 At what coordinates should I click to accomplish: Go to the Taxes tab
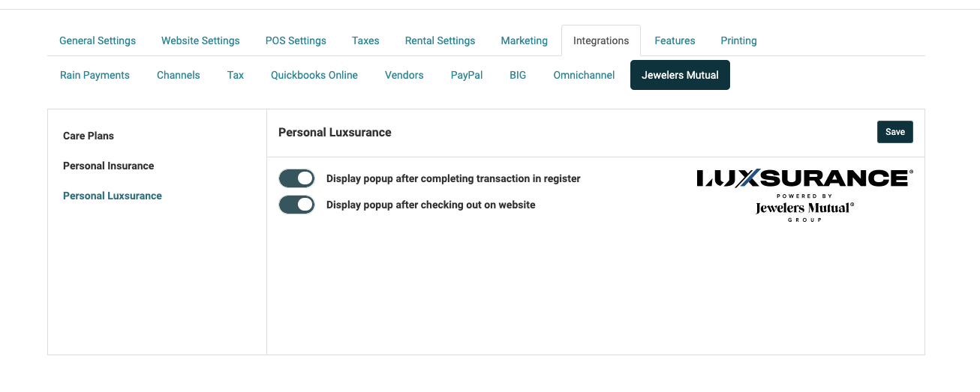coord(365,40)
